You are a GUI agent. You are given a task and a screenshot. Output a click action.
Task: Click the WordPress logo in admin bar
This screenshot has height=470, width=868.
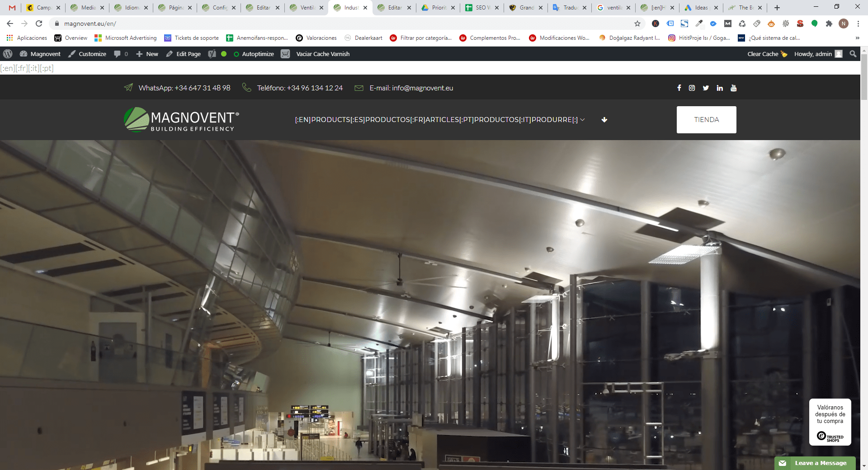click(8, 54)
